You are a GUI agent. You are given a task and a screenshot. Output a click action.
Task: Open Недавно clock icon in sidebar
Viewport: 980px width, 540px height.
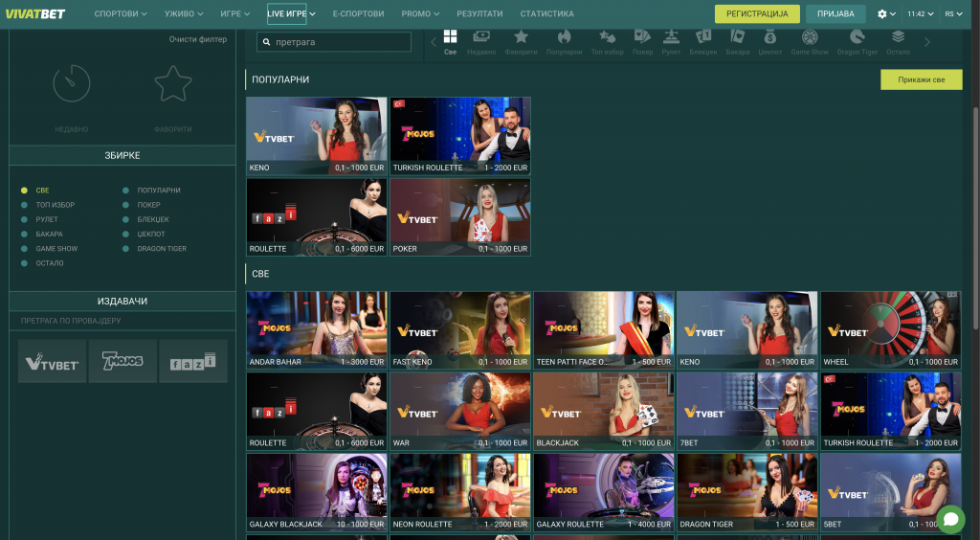pyautogui.click(x=71, y=83)
